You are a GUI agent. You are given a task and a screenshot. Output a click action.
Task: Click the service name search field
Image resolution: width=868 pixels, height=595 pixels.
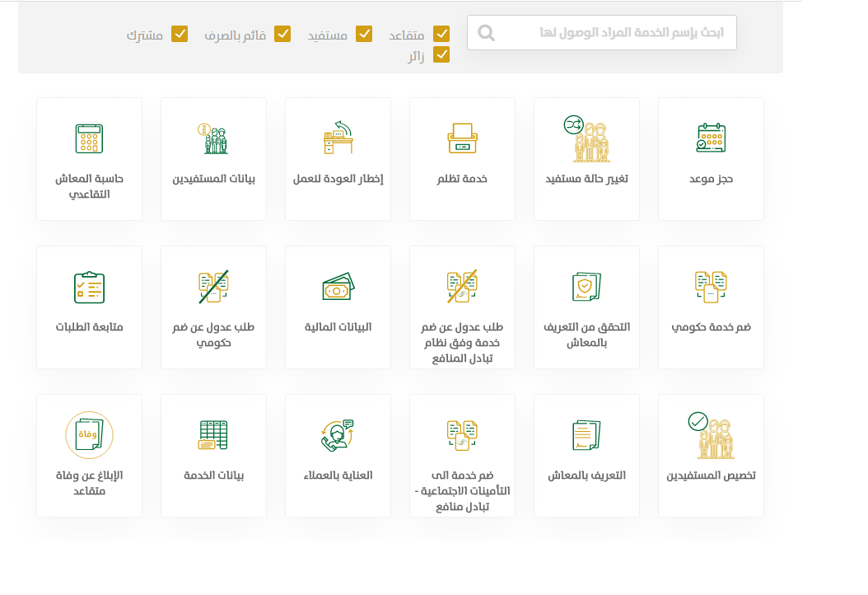click(x=602, y=33)
